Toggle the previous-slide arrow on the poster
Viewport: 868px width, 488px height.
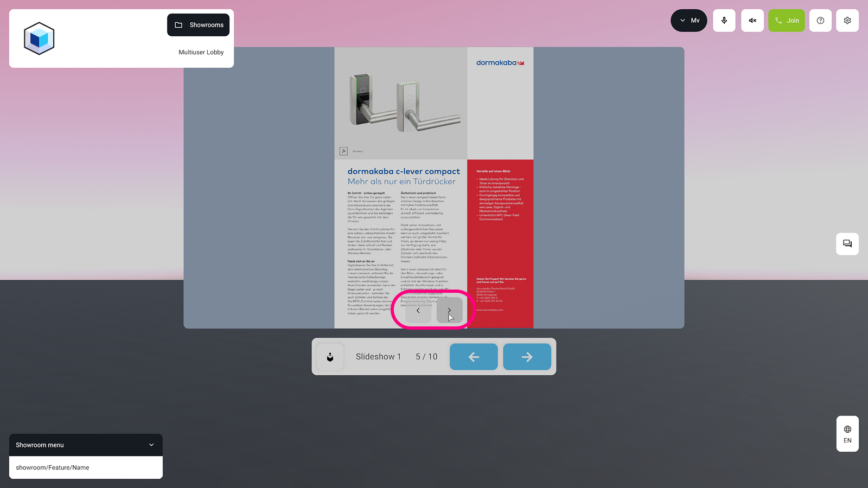click(x=417, y=310)
